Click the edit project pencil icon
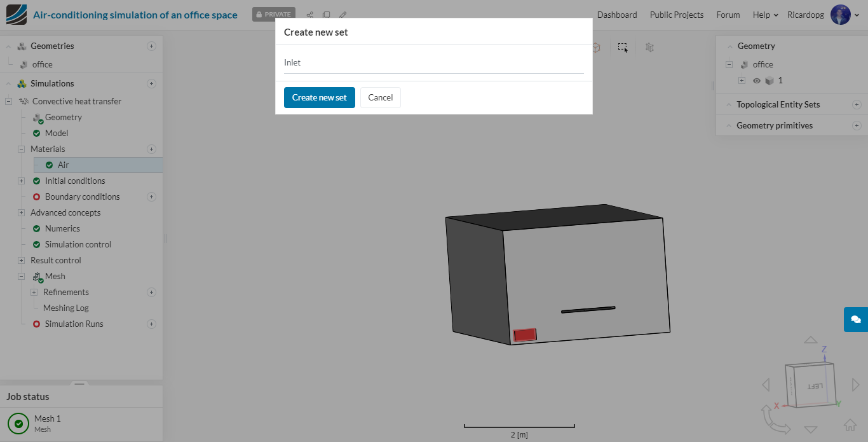Image resolution: width=868 pixels, height=442 pixels. click(342, 15)
